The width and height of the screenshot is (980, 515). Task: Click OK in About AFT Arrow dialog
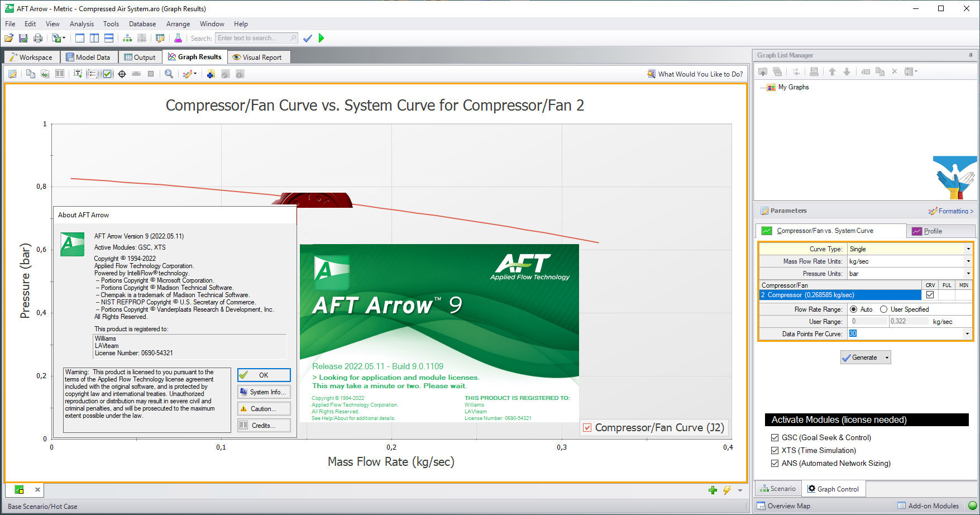[x=264, y=375]
